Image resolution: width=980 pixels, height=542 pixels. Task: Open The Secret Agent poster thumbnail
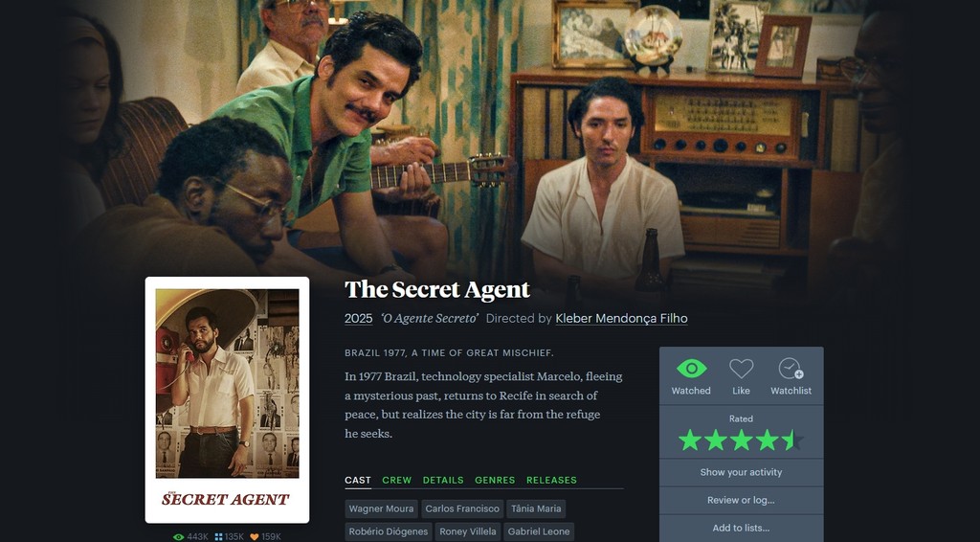(x=227, y=400)
